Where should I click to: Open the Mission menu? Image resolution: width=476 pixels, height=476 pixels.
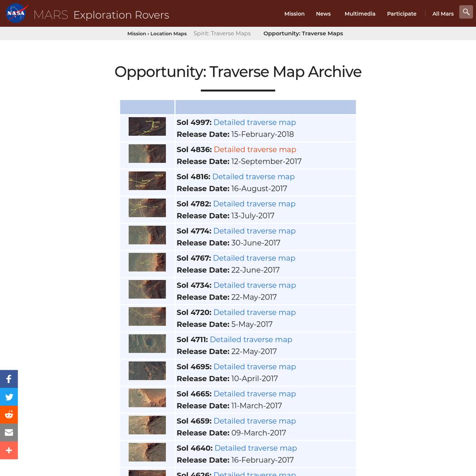point(294,14)
